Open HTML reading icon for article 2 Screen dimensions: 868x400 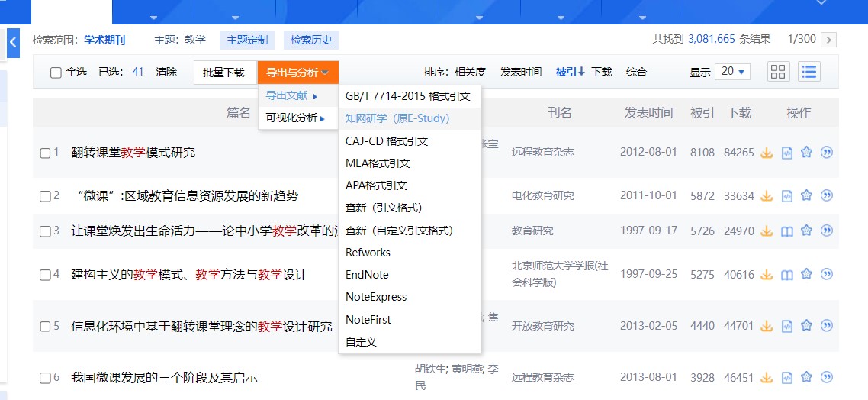point(787,196)
